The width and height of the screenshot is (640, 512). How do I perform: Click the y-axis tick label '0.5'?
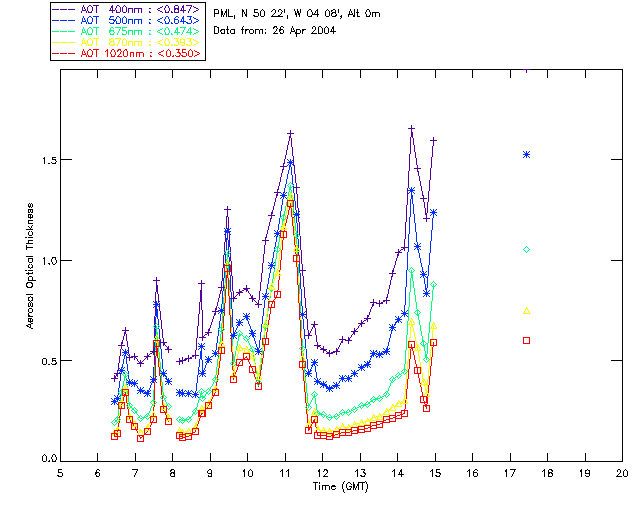(x=49, y=361)
